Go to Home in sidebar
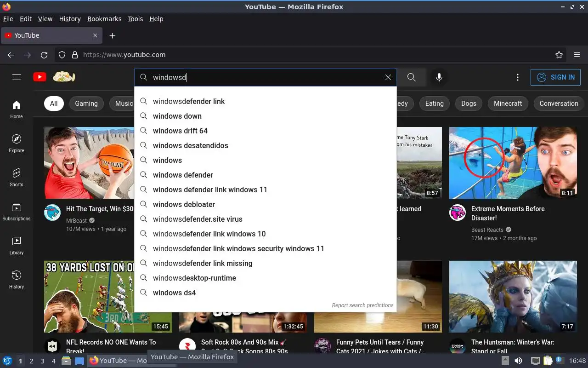The height and width of the screenshot is (368, 588). pos(17,110)
